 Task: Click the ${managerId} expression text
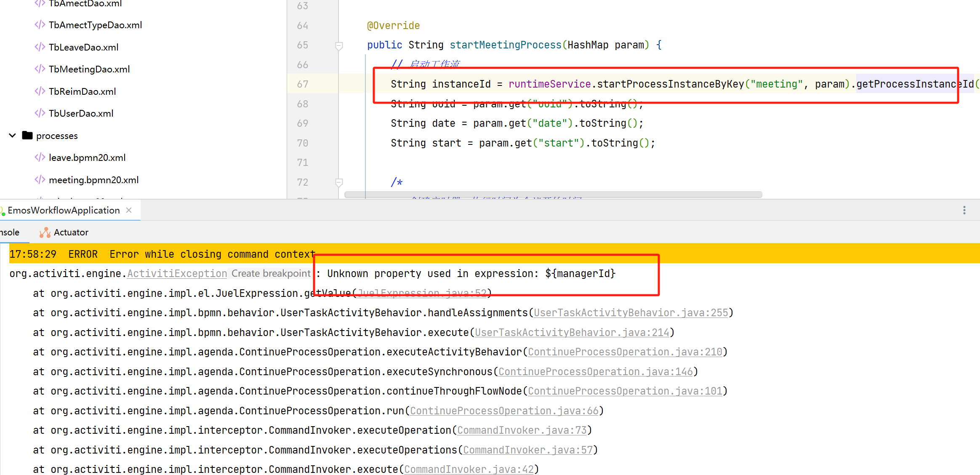[580, 274]
